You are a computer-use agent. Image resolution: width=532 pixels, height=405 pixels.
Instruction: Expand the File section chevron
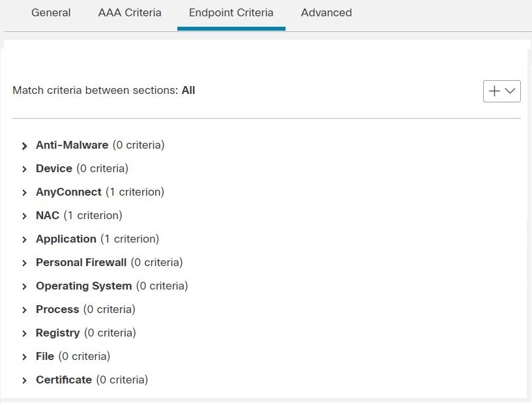pos(24,357)
